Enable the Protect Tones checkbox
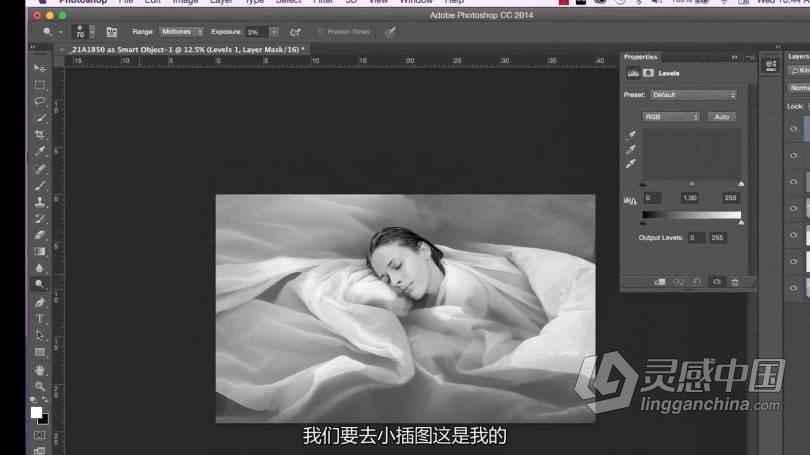This screenshot has width=810, height=455. point(320,32)
